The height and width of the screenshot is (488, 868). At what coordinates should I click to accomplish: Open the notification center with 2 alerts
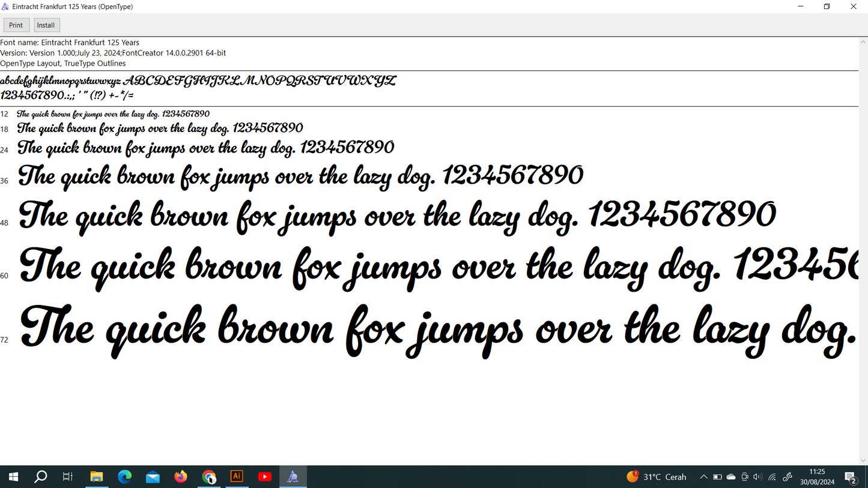851,477
